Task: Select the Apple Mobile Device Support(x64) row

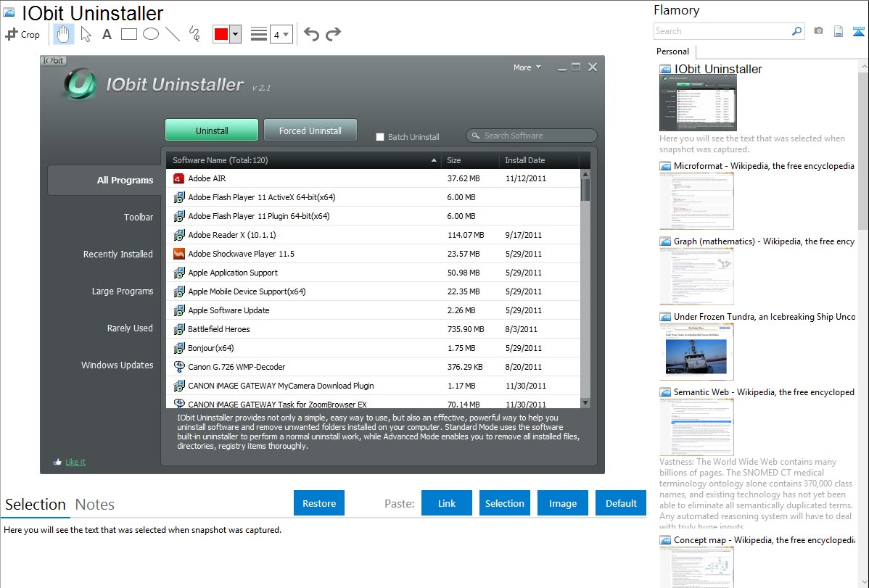Action: (x=373, y=291)
